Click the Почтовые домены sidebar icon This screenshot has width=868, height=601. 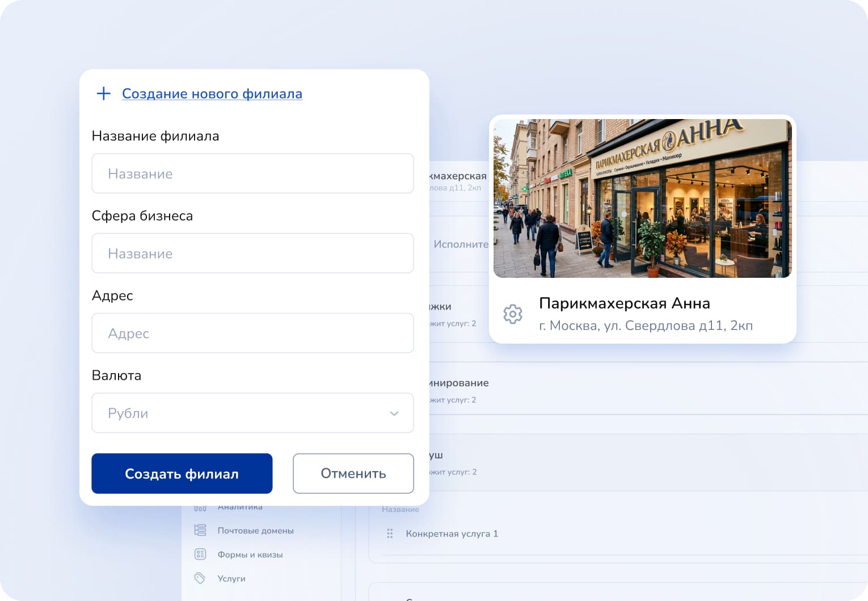(x=200, y=530)
